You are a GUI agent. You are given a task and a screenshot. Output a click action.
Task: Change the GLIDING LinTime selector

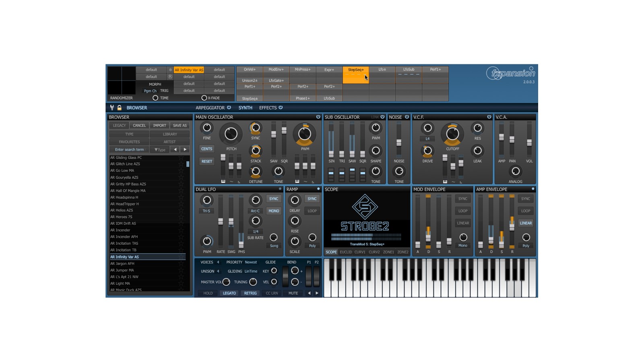[x=251, y=271]
